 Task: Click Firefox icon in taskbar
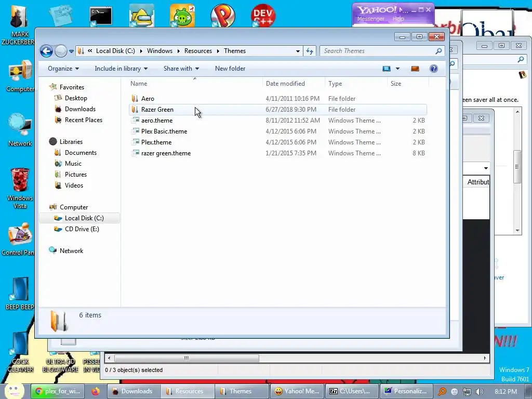pos(96,391)
